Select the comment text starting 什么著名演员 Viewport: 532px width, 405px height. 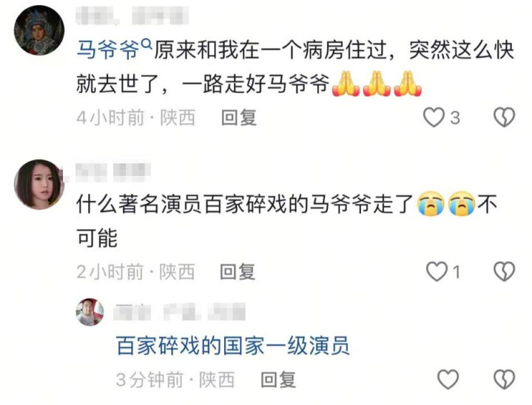coord(287,221)
